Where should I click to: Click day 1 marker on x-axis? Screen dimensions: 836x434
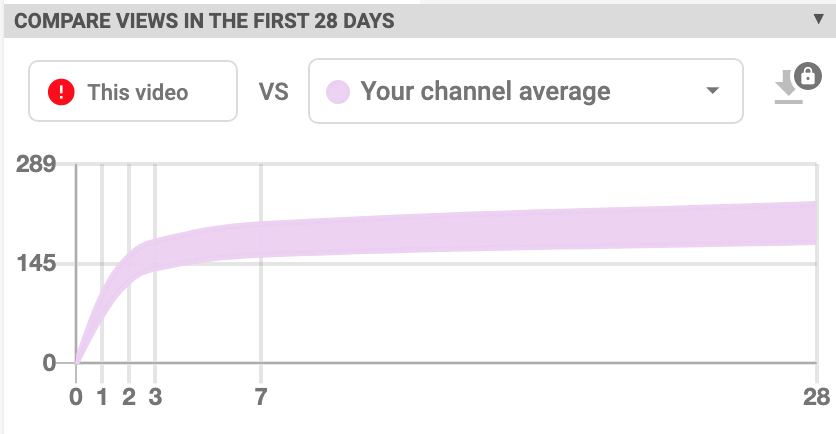coord(102,397)
